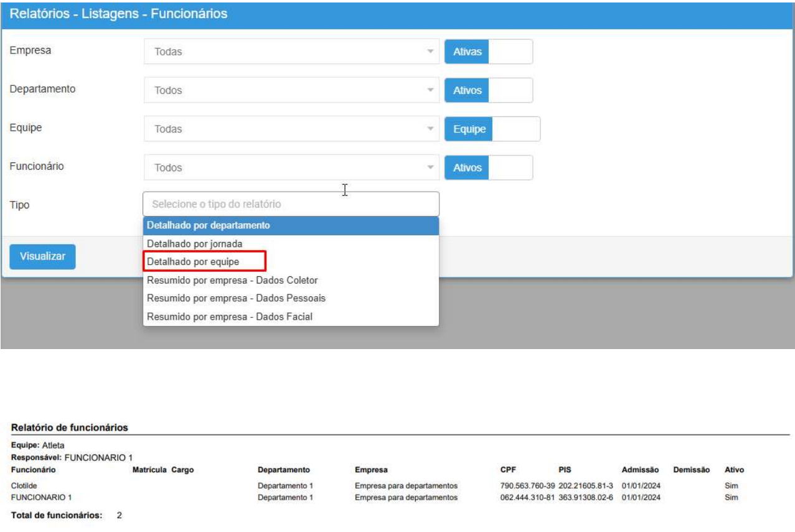Click the Visualizar button
The image size is (795, 532).
[x=42, y=257]
